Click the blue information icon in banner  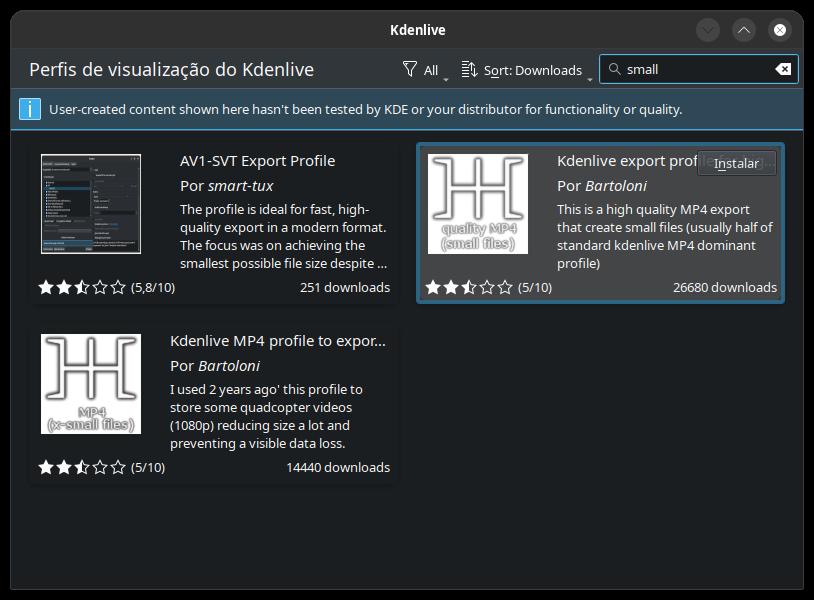pyautogui.click(x=30, y=110)
